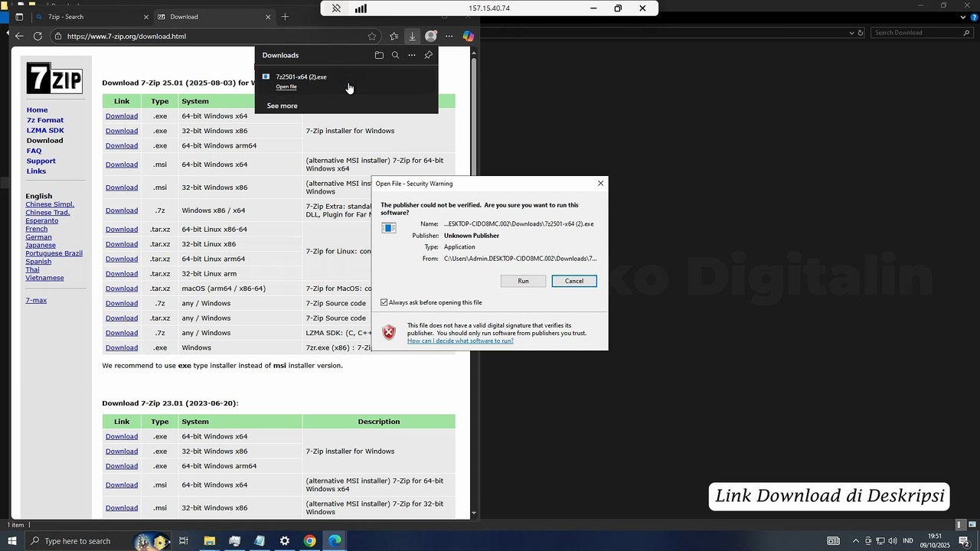Screen dimensions: 980x551
Task: Click the red shield warning icon
Action: (x=389, y=332)
